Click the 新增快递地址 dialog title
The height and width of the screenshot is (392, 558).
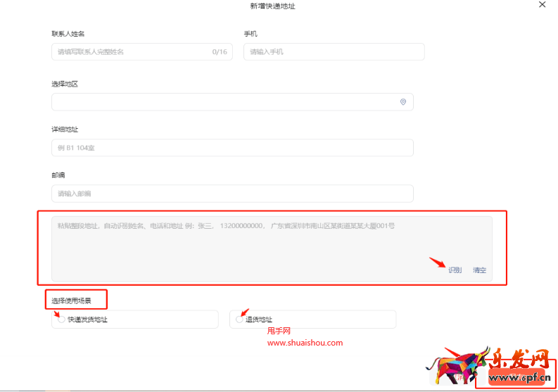pyautogui.click(x=272, y=6)
